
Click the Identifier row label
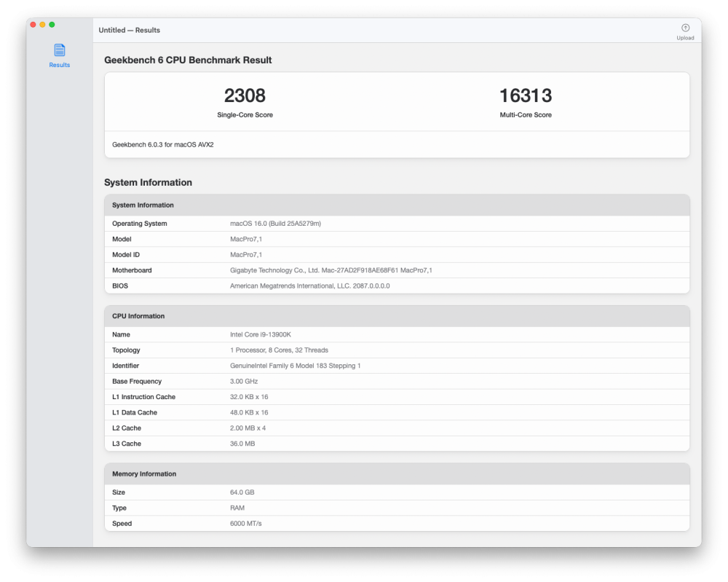click(125, 366)
